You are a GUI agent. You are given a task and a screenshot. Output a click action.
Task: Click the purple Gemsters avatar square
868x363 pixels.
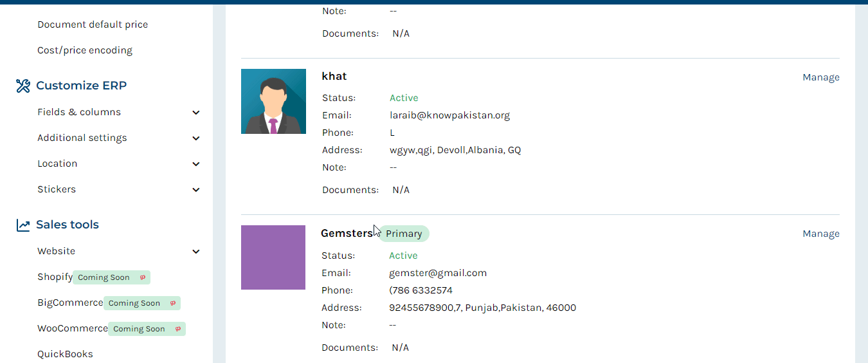(273, 257)
